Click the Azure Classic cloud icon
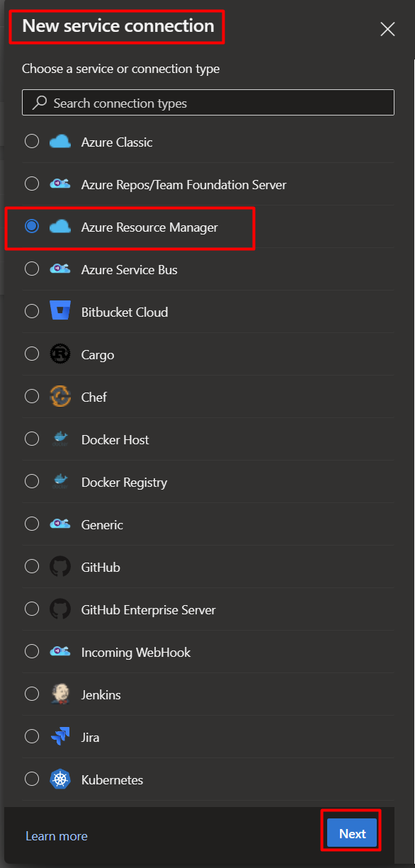The image size is (415, 868). coord(60,142)
